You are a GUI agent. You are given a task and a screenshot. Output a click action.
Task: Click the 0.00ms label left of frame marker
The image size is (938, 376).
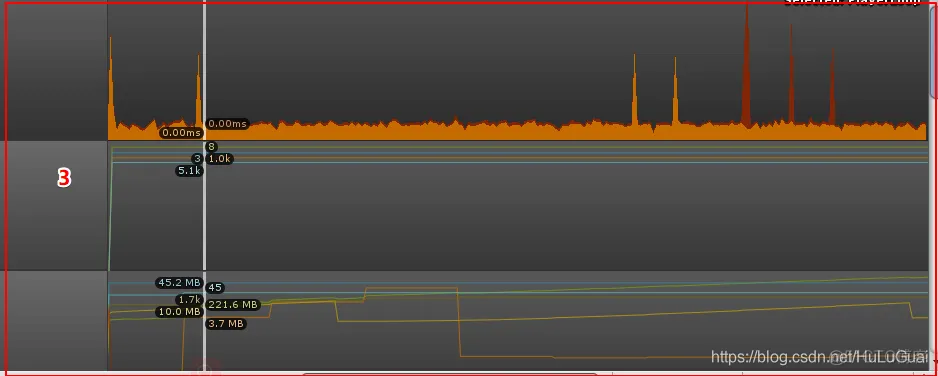(181, 133)
